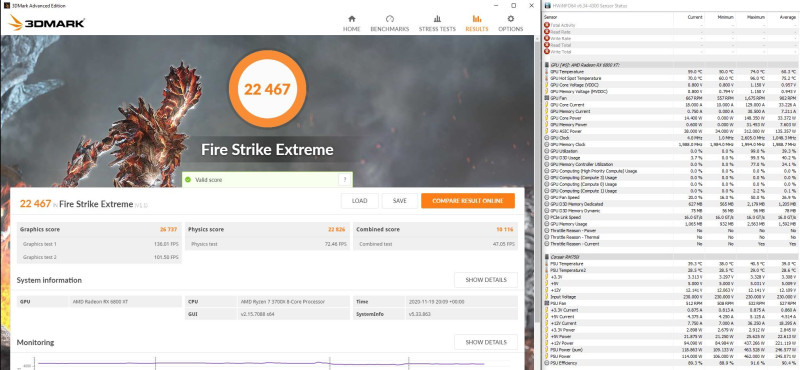800x370 pixels.
Task: Click the green check icon for Valid score
Action: 188,180
